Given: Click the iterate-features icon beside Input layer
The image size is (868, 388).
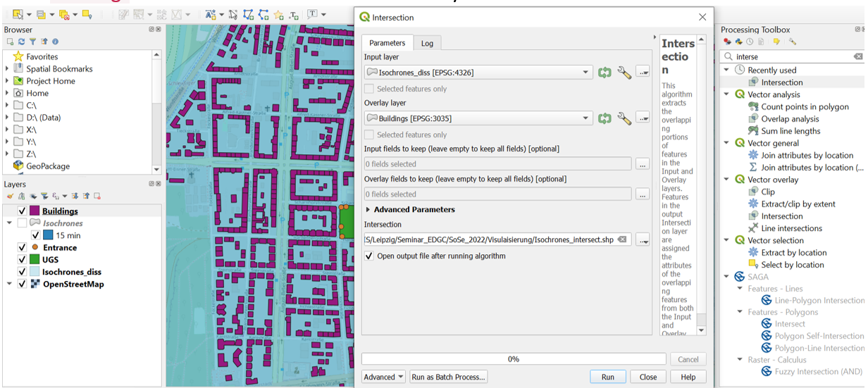Looking at the screenshot, I should 604,73.
